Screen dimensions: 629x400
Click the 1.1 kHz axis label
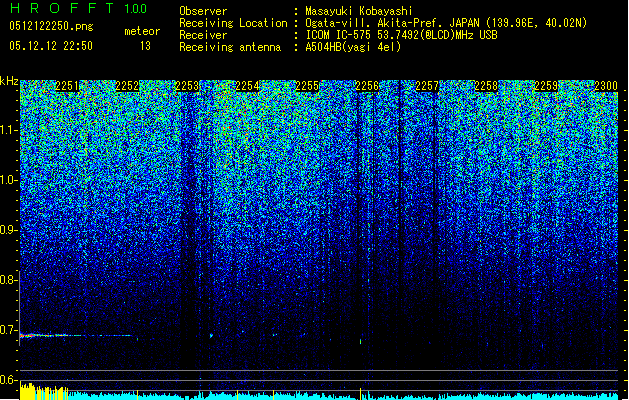[x=9, y=130]
